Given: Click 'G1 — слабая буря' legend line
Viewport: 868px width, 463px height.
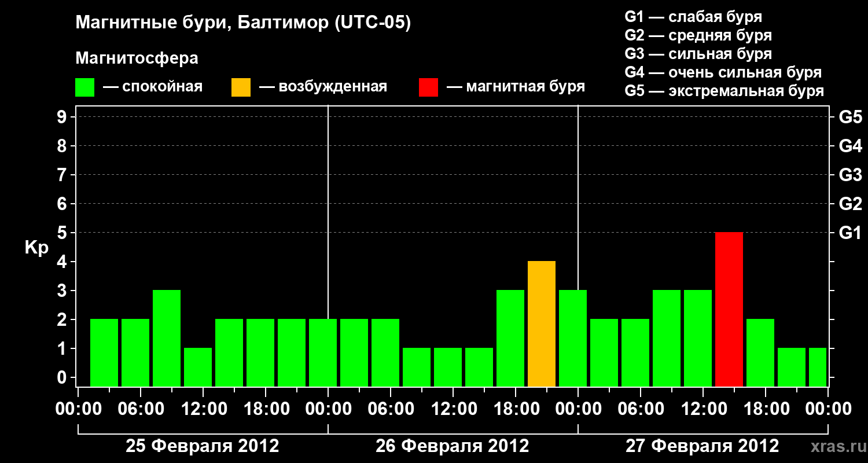Looking at the screenshot, I should tap(693, 17).
